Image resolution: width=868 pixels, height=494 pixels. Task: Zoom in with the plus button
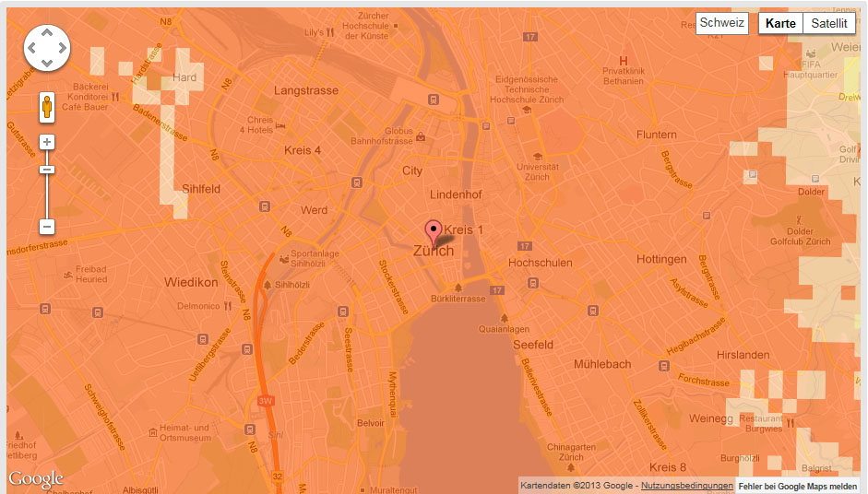(47, 142)
